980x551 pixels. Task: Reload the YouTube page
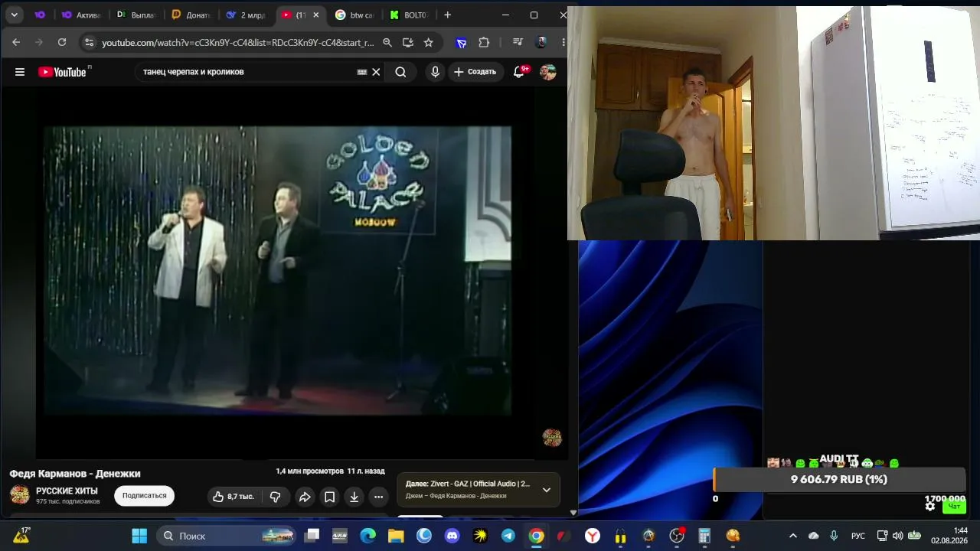62,42
